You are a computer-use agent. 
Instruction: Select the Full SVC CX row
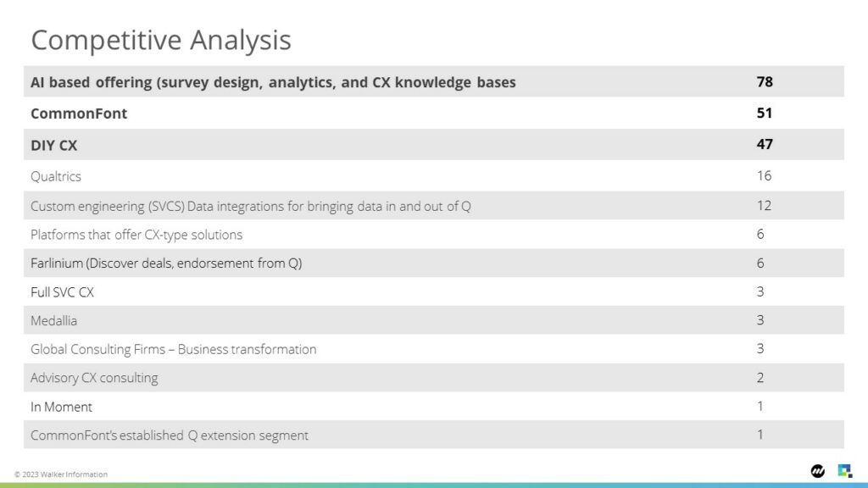point(433,291)
